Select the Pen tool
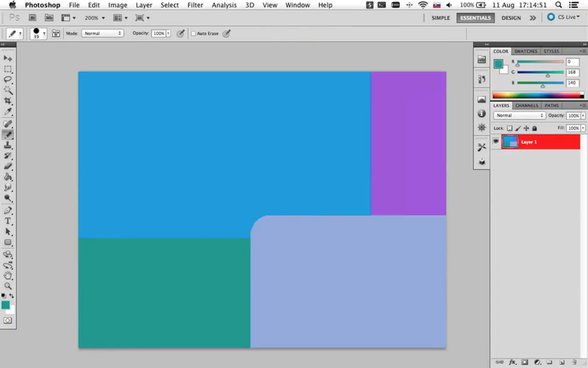The height and width of the screenshot is (368, 588). [x=8, y=210]
